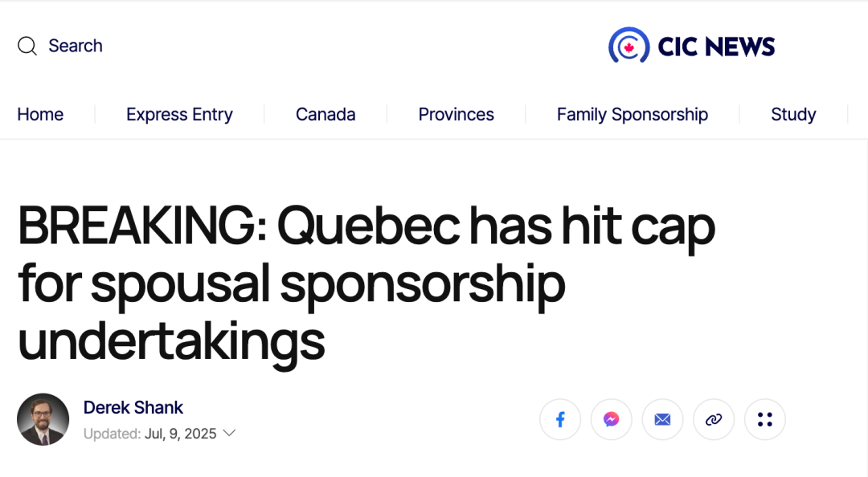
Task: Copy article link with chain icon
Action: [714, 419]
